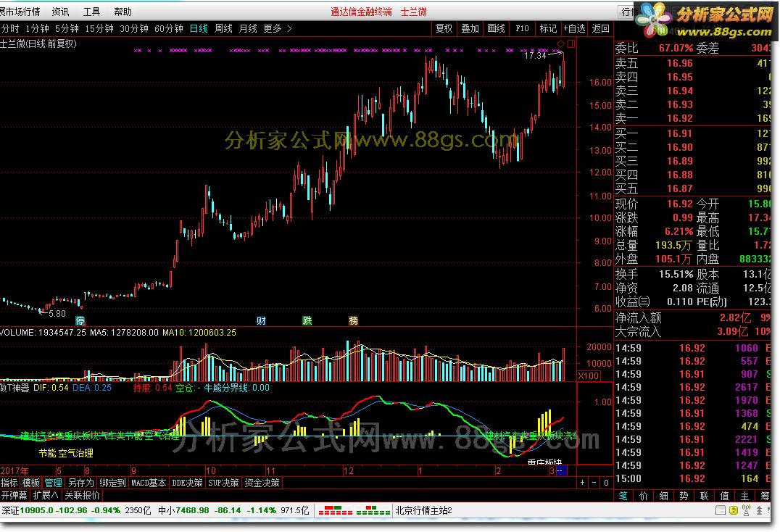Open F10 company information
The width and height of the screenshot is (780, 532).
tap(523, 28)
